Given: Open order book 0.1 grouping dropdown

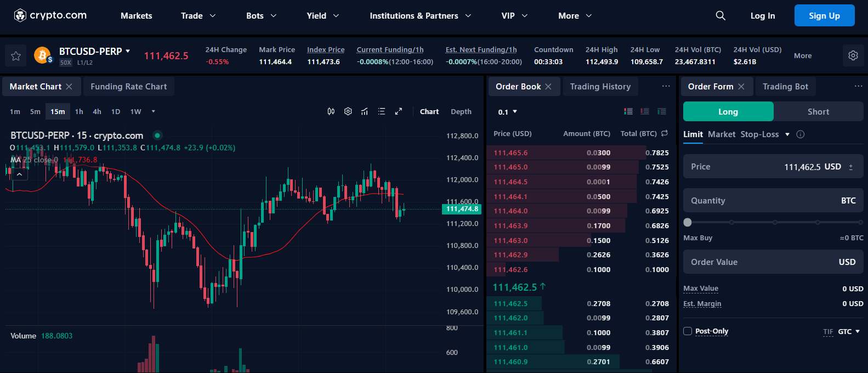Looking at the screenshot, I should [x=507, y=112].
